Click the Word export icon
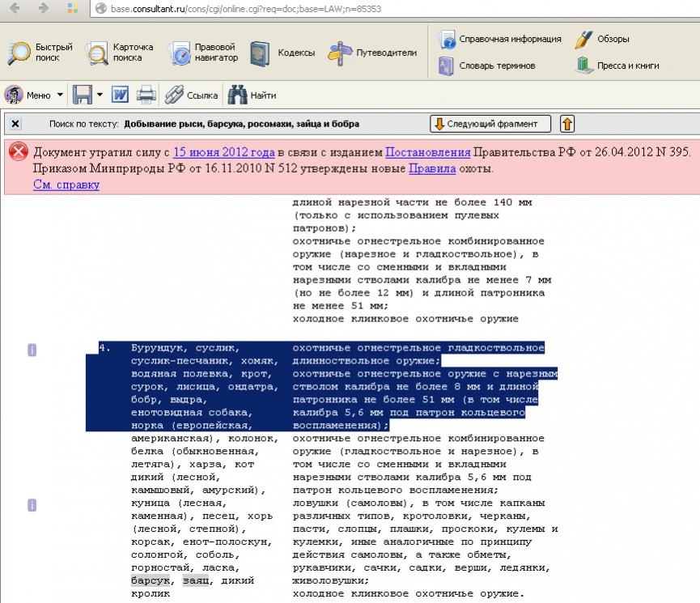The height and width of the screenshot is (603, 700). pos(121,96)
